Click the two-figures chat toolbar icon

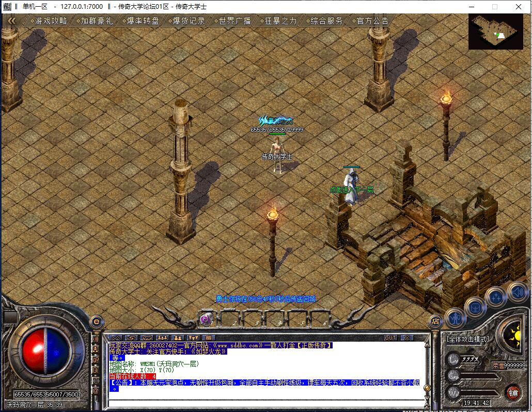(x=178, y=338)
